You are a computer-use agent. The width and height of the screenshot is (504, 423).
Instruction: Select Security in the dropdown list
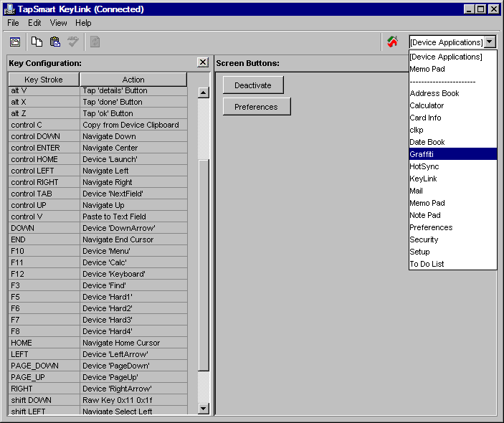point(453,239)
